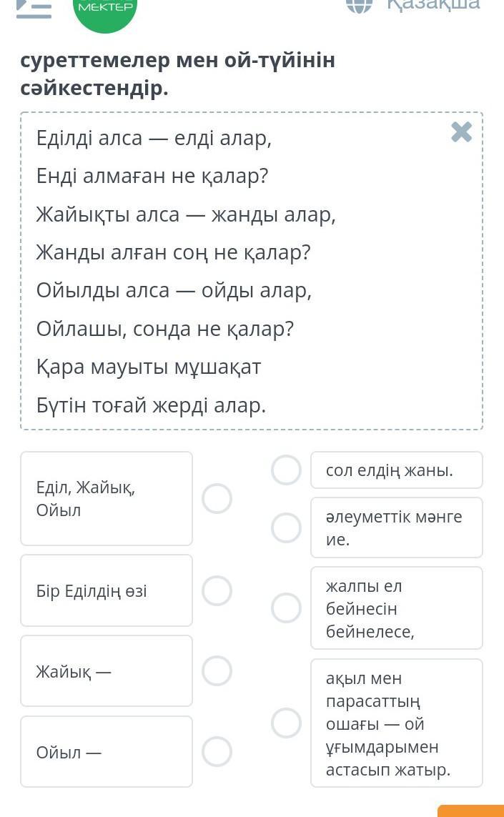Image resolution: width=504 pixels, height=817 pixels.
Task: Click the Бір Еділдің өзі card
Action: click(x=107, y=590)
